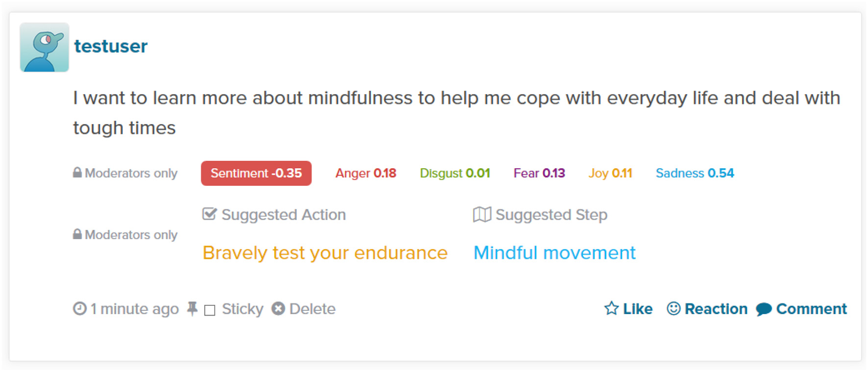Delete the post with the Delete button

[304, 309]
